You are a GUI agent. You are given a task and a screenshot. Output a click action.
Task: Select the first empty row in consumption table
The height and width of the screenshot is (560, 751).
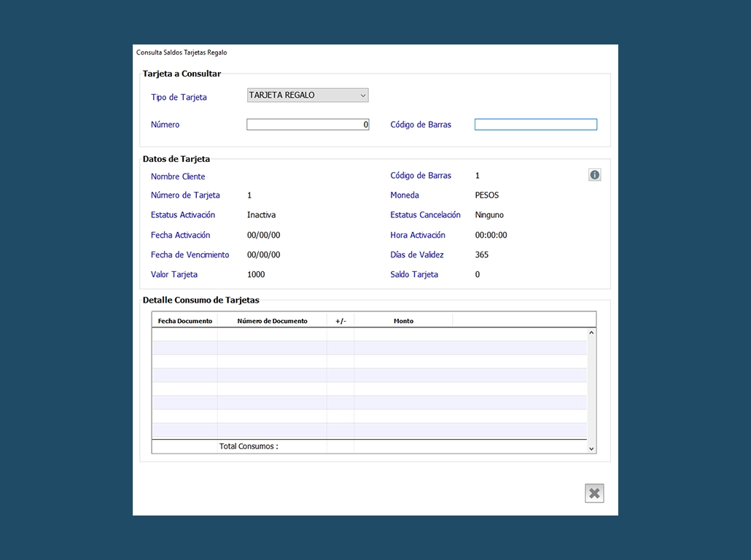point(368,335)
